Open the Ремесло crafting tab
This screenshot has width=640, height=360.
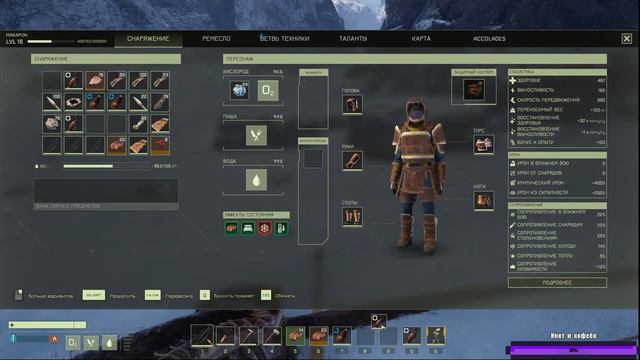216,39
